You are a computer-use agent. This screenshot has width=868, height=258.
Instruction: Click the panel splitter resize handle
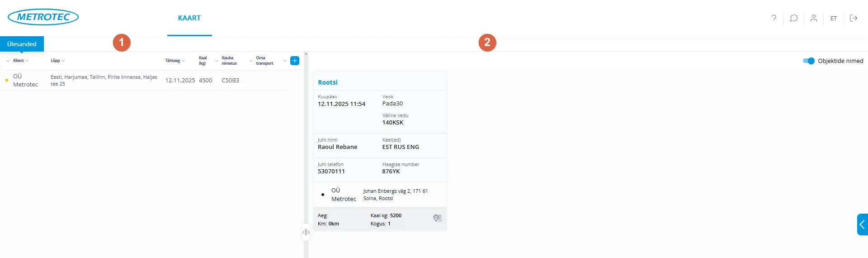pyautogui.click(x=306, y=232)
